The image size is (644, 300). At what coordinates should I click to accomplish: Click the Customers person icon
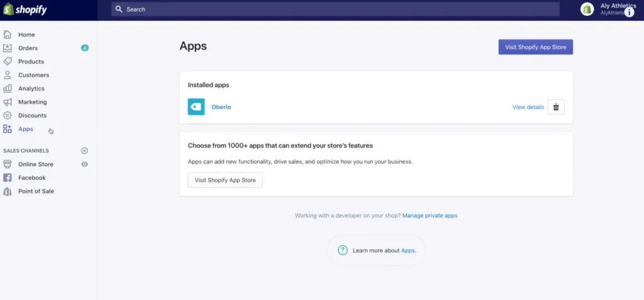click(x=8, y=75)
